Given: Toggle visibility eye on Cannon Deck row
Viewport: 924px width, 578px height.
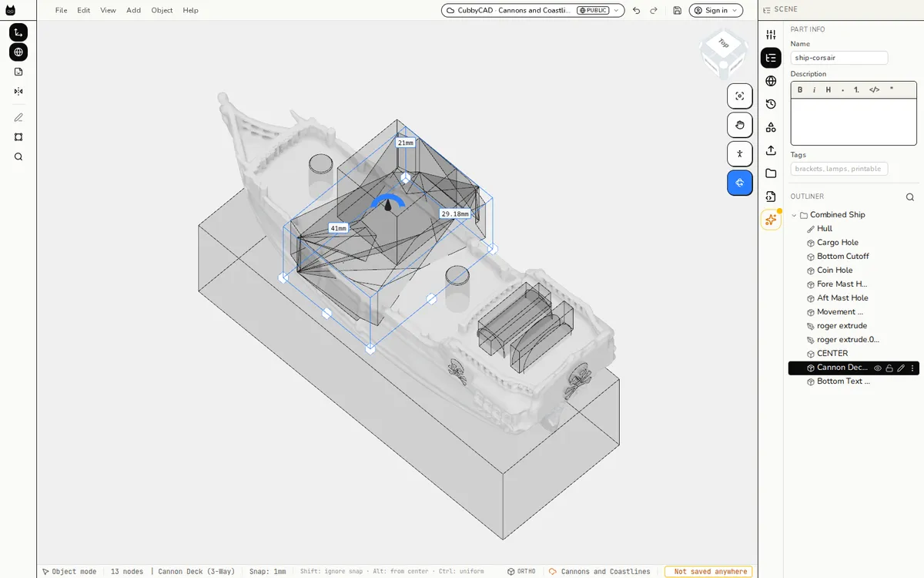Looking at the screenshot, I should click(878, 368).
